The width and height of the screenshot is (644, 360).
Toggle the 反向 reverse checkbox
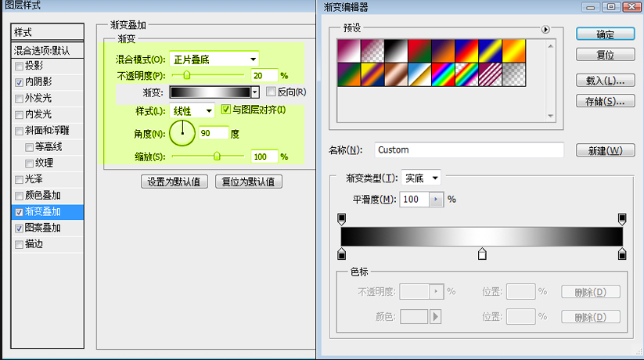tap(271, 92)
